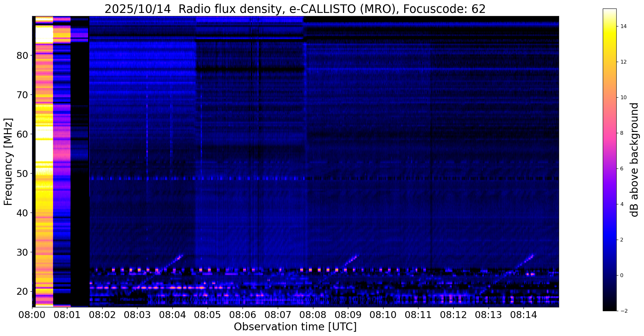The height and width of the screenshot is (336, 644).
Task: Click the 40 MHz frequency tick label
Action: tap(22, 213)
